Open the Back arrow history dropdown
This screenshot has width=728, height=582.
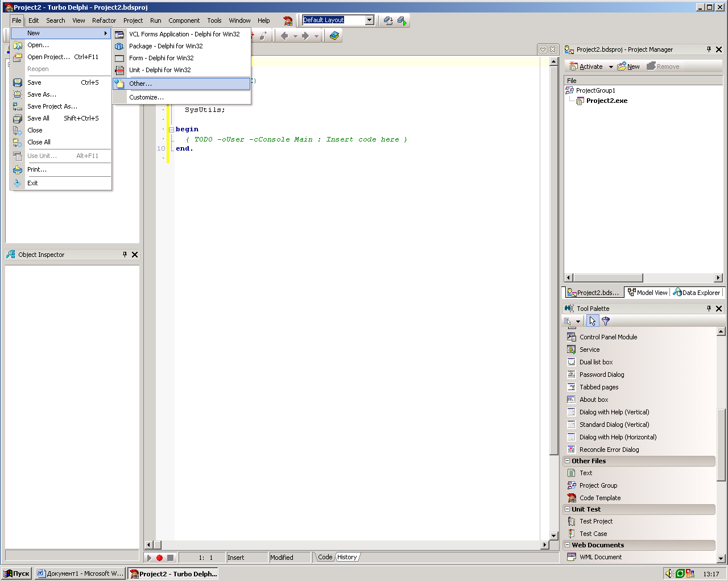tap(295, 36)
